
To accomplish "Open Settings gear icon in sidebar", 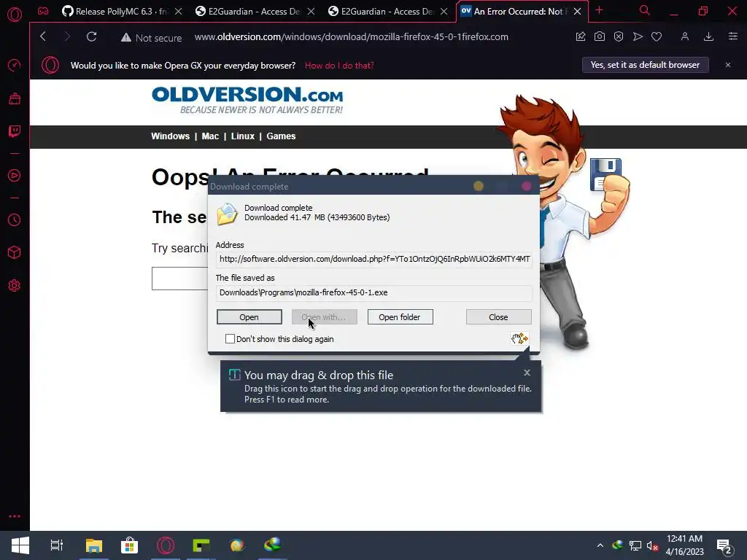I will coord(15,285).
